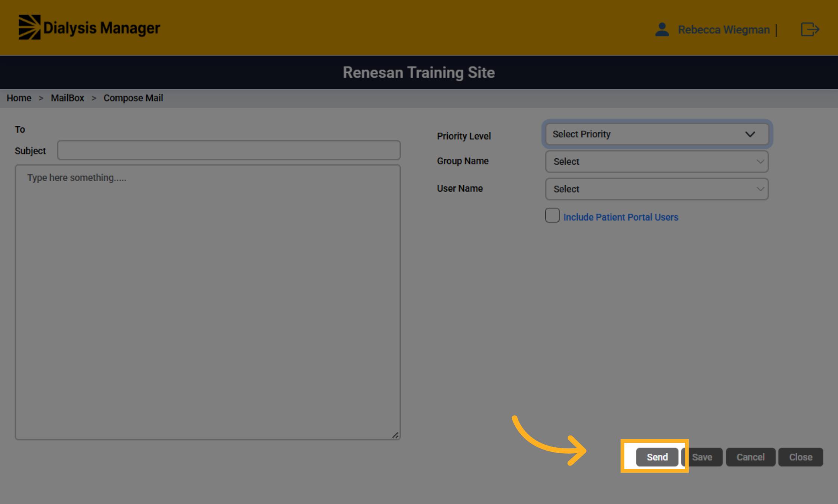Screen dimensions: 838x504
Task: Click the Save button
Action: point(702,457)
